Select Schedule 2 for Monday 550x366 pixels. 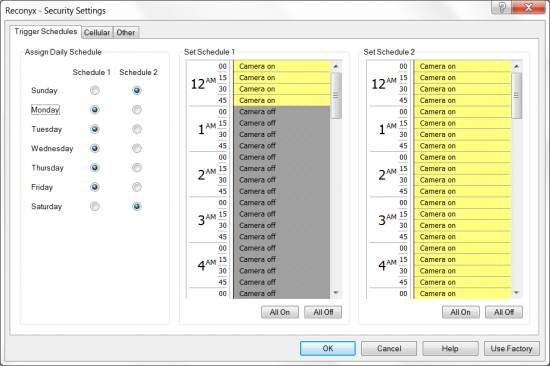[x=137, y=110]
